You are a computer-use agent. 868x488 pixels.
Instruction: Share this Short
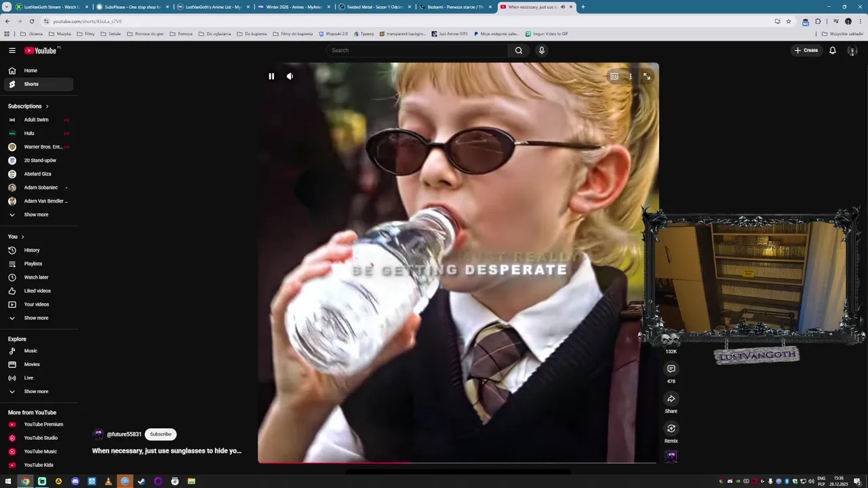671,399
